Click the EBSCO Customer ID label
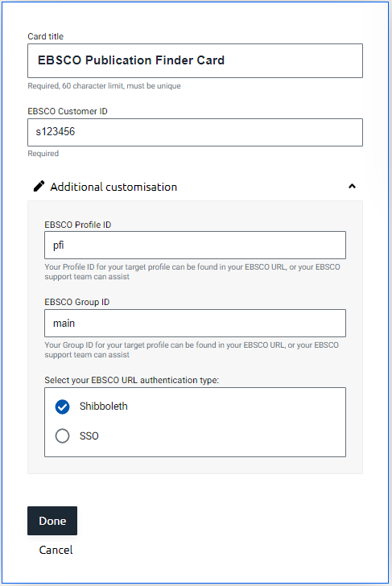 [x=68, y=111]
